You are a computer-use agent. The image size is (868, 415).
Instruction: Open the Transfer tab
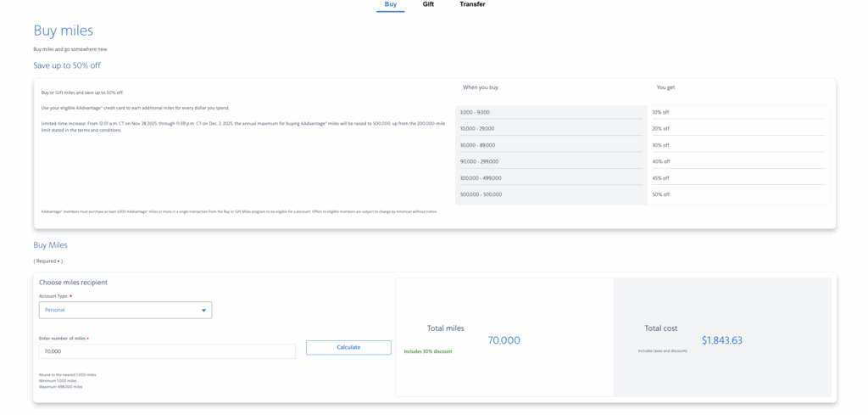coord(472,5)
